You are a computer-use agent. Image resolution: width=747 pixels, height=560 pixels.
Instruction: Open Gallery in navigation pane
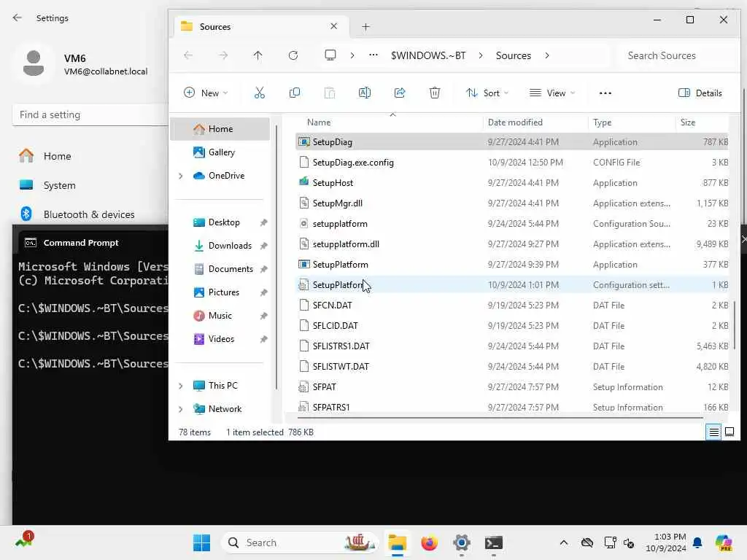[x=220, y=152]
